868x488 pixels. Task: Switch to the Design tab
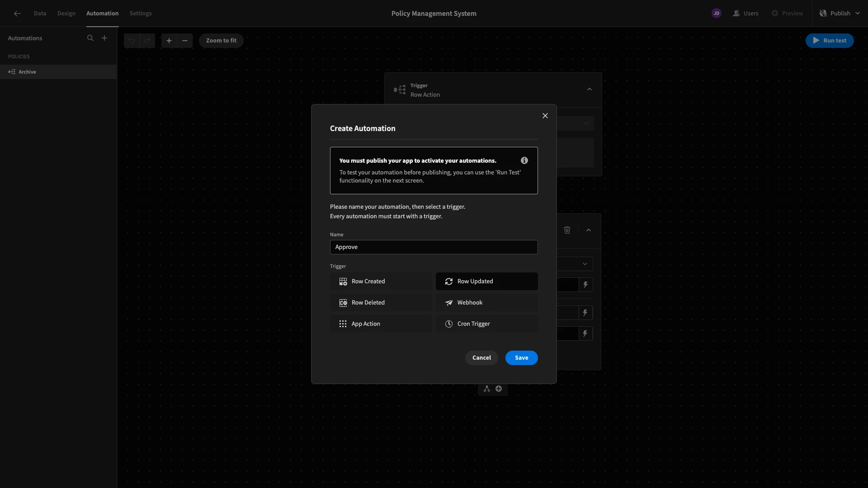coord(66,14)
